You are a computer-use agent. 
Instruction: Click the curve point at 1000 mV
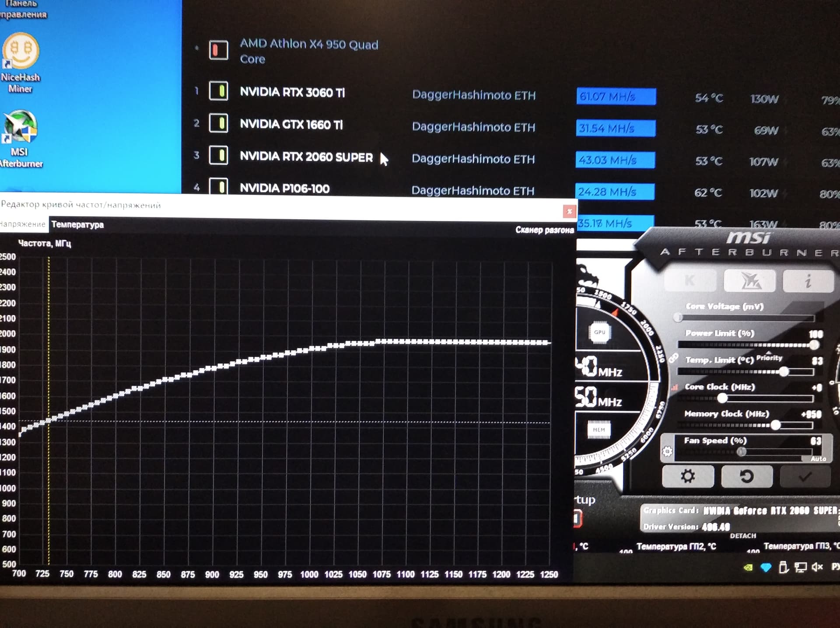(312, 349)
